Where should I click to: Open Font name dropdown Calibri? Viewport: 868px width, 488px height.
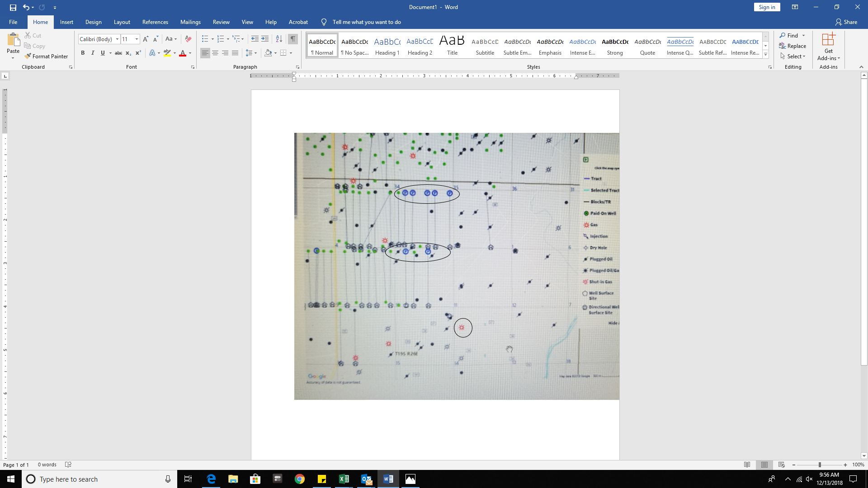pos(117,39)
